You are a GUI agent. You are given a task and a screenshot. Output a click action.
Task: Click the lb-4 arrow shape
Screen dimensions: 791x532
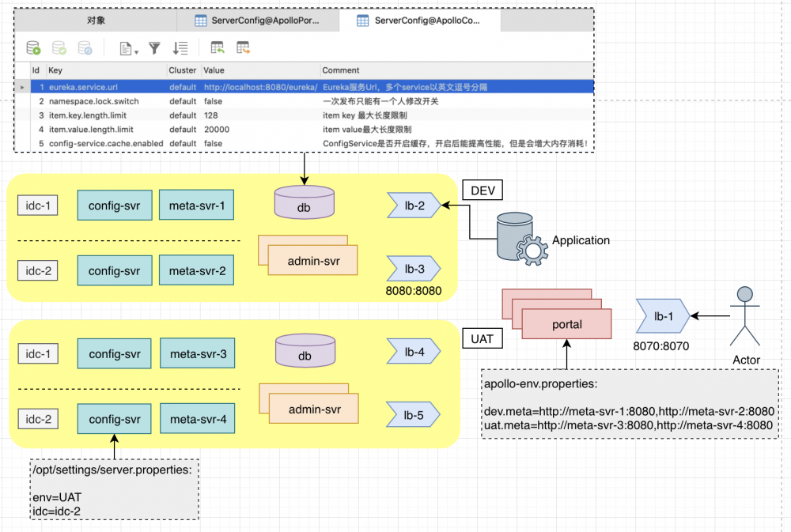[x=414, y=352]
